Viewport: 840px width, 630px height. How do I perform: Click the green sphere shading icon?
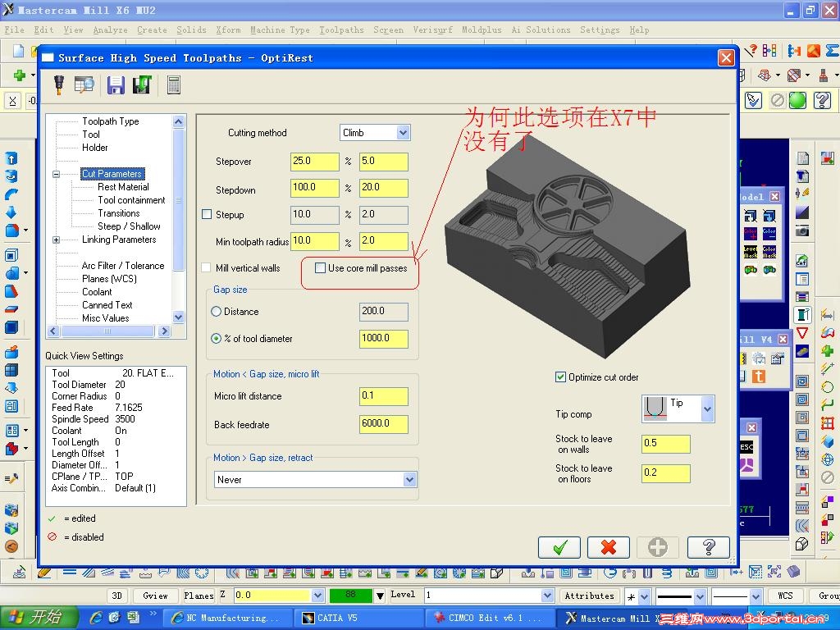pyautogui.click(x=797, y=100)
